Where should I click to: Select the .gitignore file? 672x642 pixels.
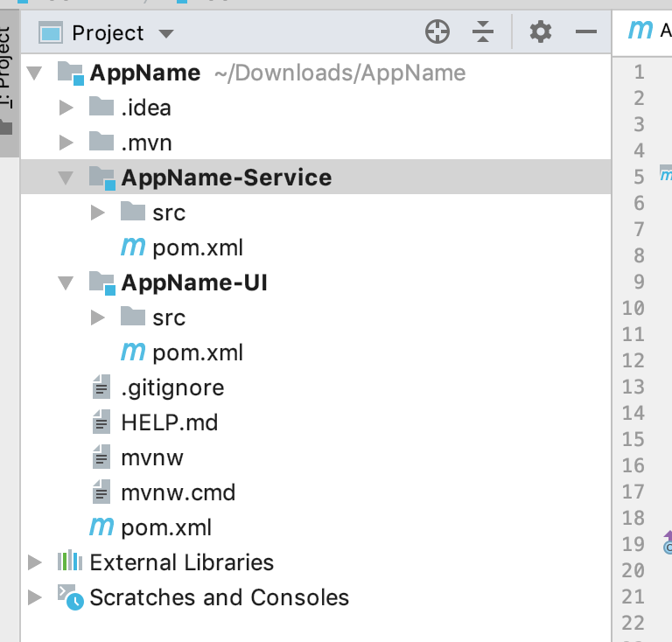pos(171,387)
